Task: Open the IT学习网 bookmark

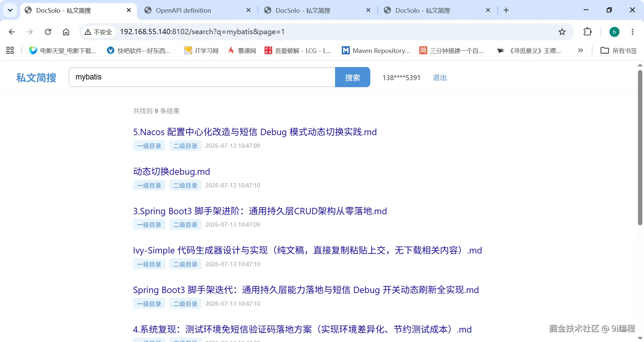Action: tap(201, 51)
